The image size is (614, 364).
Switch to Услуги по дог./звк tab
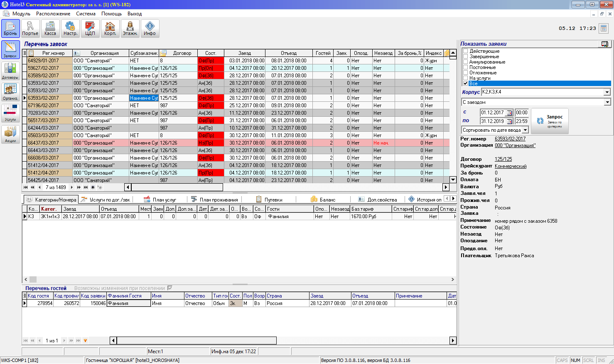coord(106,199)
